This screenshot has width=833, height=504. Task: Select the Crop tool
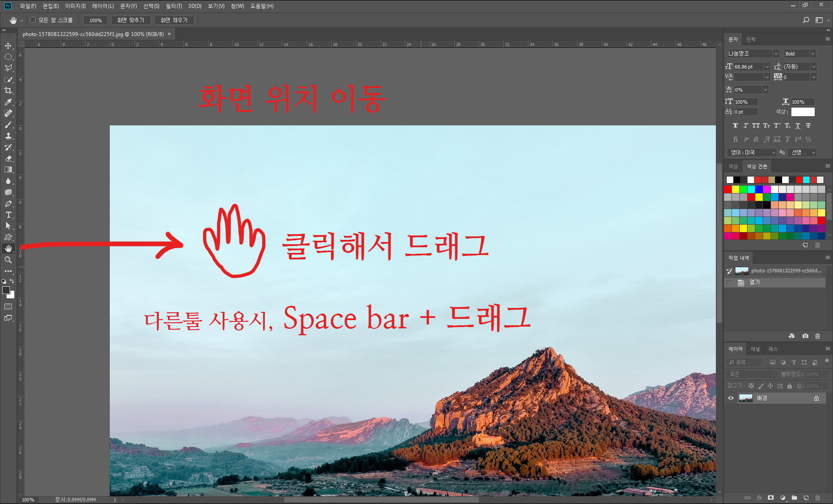pyautogui.click(x=8, y=91)
